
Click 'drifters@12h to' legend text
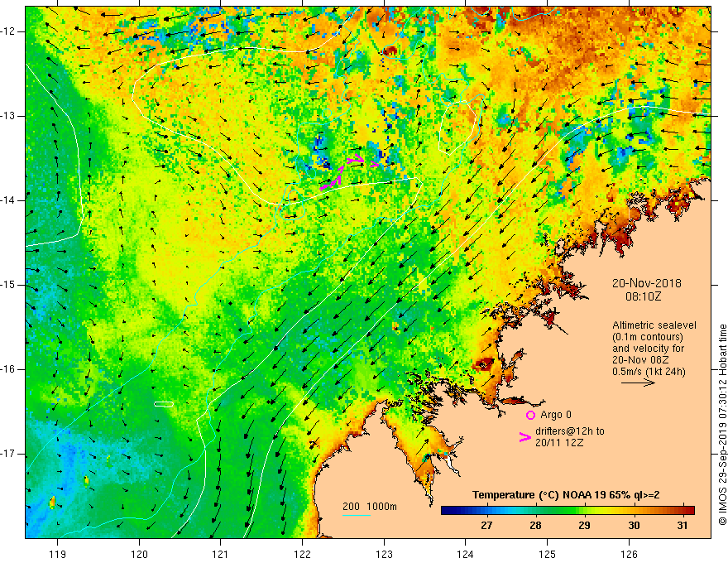click(x=570, y=431)
